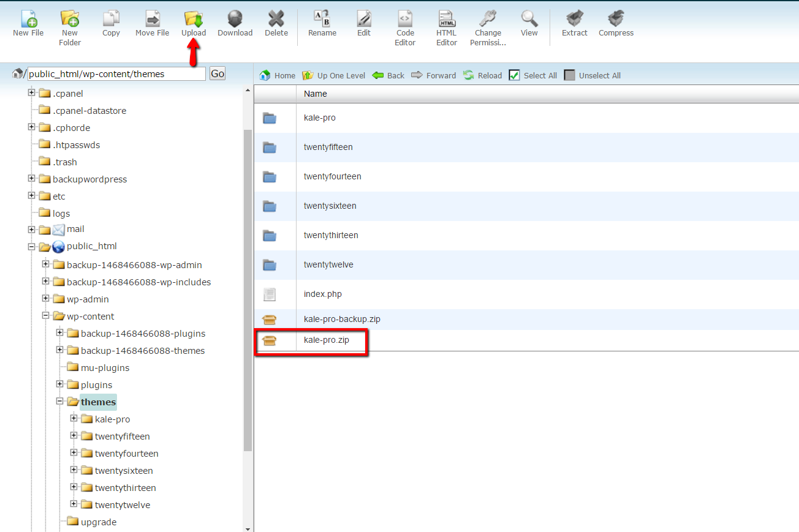Select the plugins folder in tree
This screenshot has width=799, height=532.
pyautogui.click(x=97, y=384)
